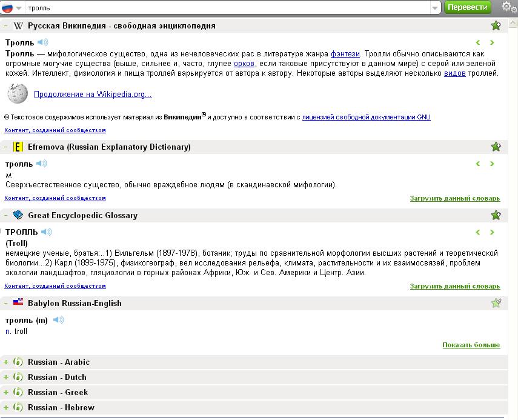The width and height of the screenshot is (518, 420).
Task: Play pronunciation for Тролль in Wikipedia
Action: point(42,42)
